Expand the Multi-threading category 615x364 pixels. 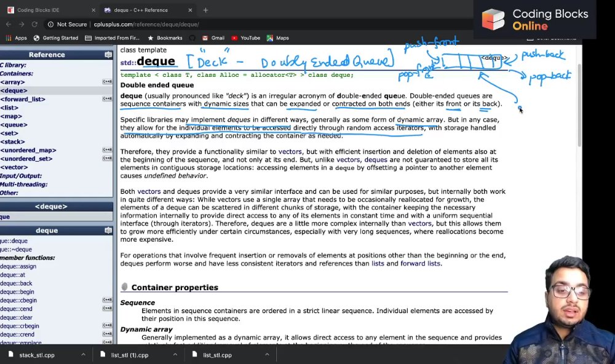23,184
